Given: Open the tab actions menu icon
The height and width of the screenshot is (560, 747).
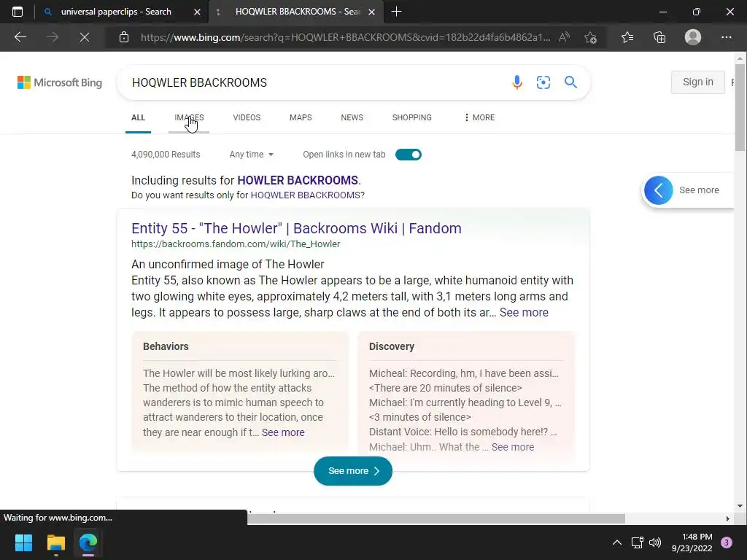Looking at the screenshot, I should click(18, 12).
